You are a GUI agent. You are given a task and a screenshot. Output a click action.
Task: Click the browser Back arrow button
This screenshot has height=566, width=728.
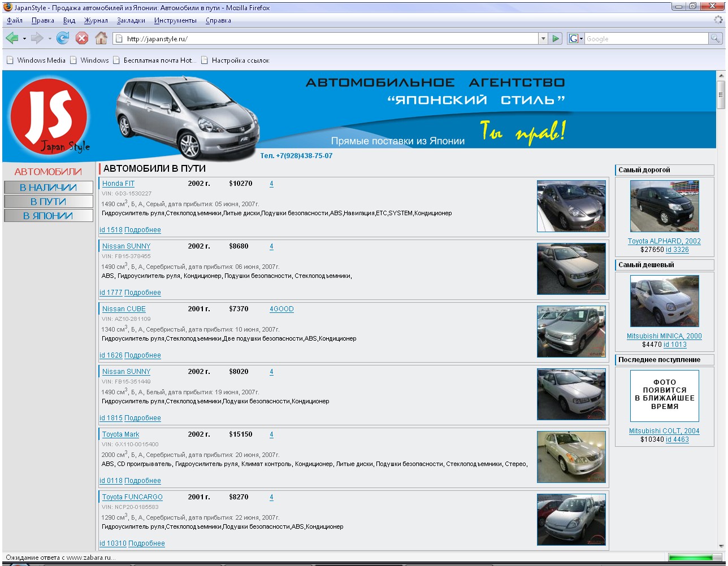tap(12, 38)
